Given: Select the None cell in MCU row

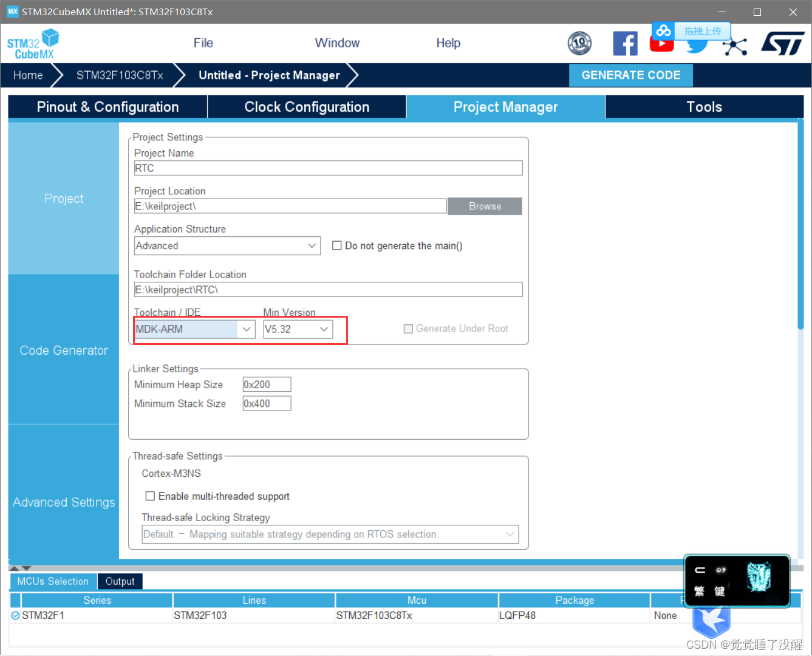Looking at the screenshot, I should click(x=666, y=615).
